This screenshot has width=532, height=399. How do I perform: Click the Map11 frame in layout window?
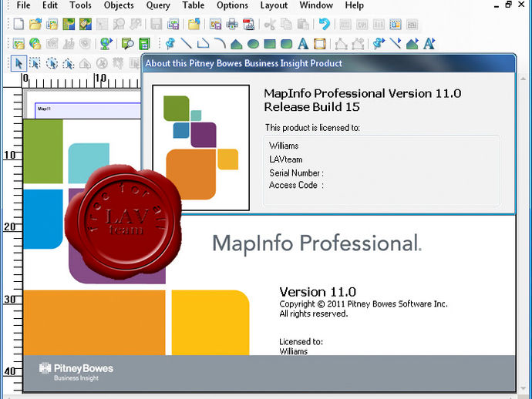tap(88, 110)
